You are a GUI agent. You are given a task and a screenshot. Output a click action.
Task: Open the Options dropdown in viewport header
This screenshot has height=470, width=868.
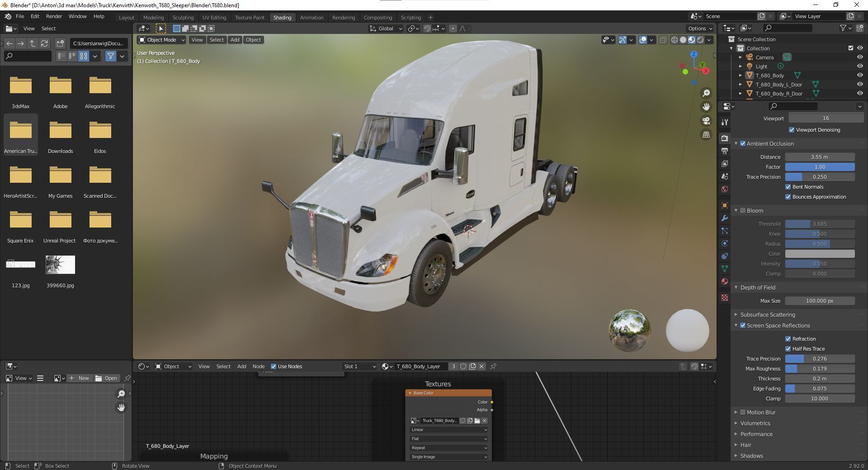[x=700, y=28]
